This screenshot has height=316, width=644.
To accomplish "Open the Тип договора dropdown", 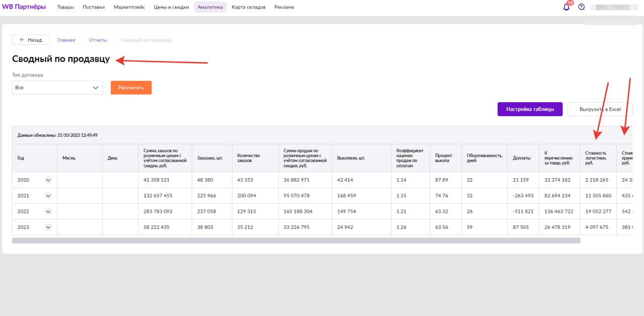I will (57, 88).
